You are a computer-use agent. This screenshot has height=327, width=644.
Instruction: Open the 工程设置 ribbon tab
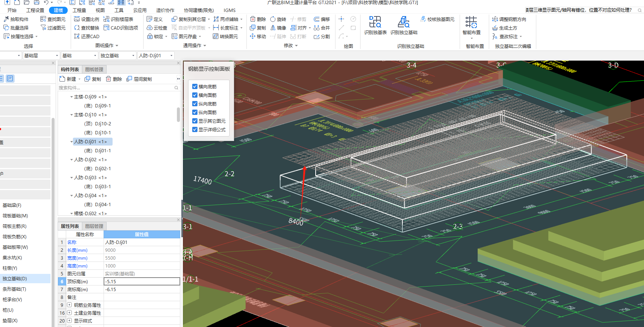pos(35,10)
